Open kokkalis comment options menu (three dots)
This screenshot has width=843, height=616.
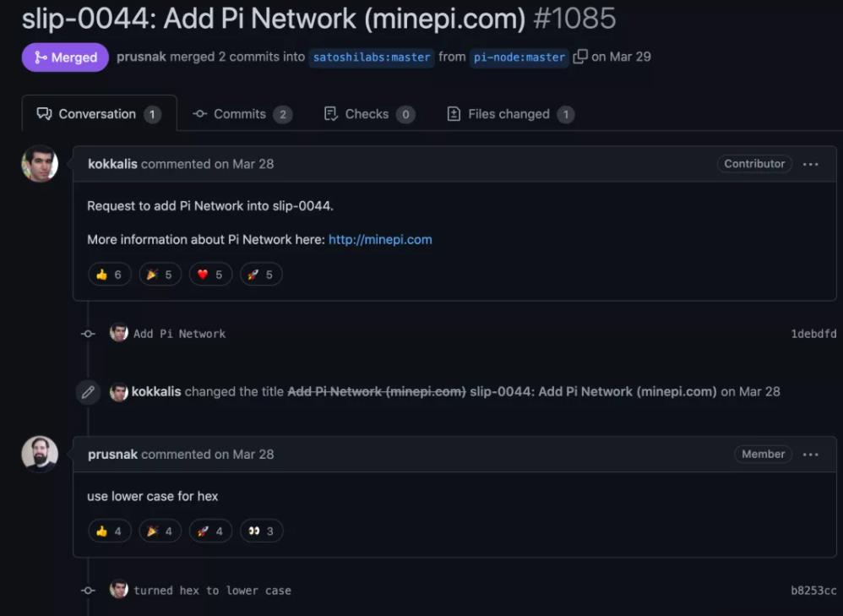click(810, 164)
